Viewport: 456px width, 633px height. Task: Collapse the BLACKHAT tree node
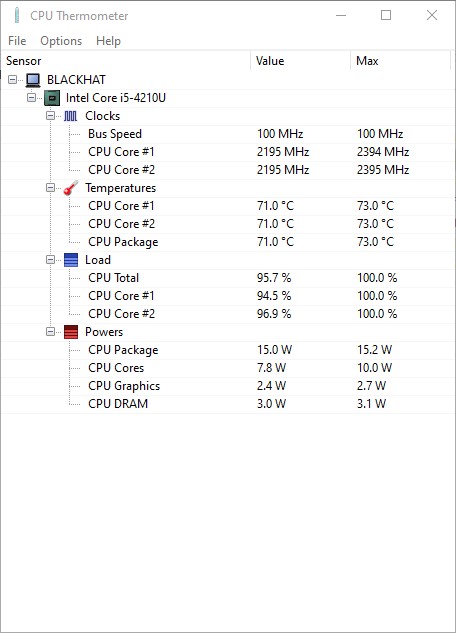13,80
